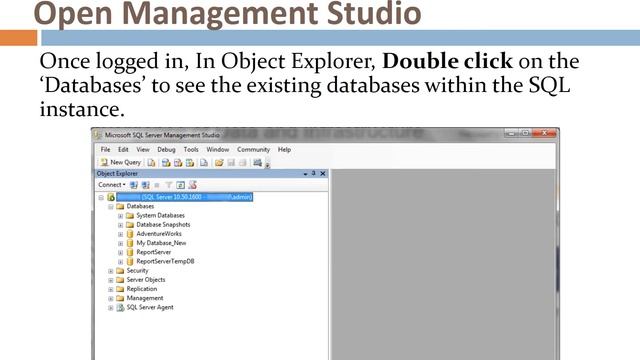This screenshot has width=640, height=360.
Task: Open the Edit menu
Action: pyautogui.click(x=123, y=149)
